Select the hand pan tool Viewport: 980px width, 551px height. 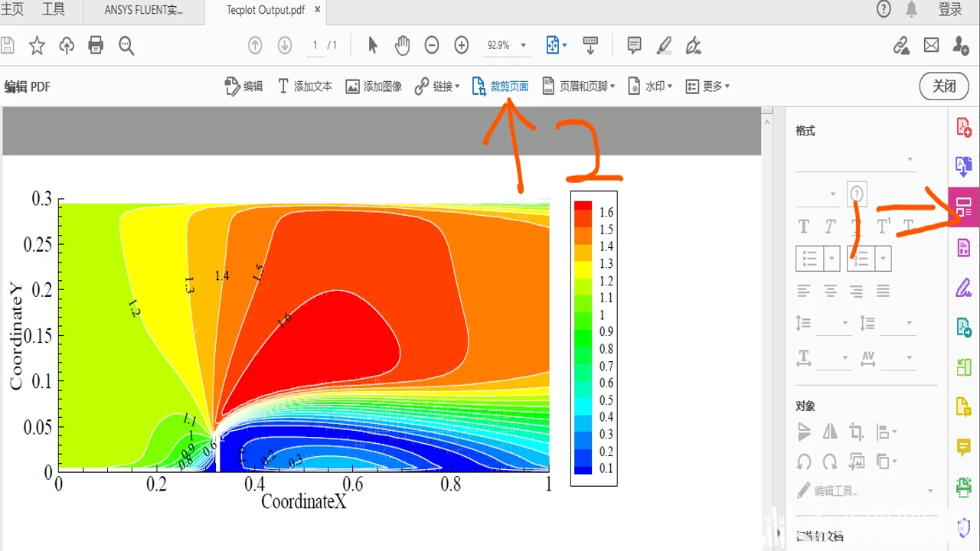403,46
